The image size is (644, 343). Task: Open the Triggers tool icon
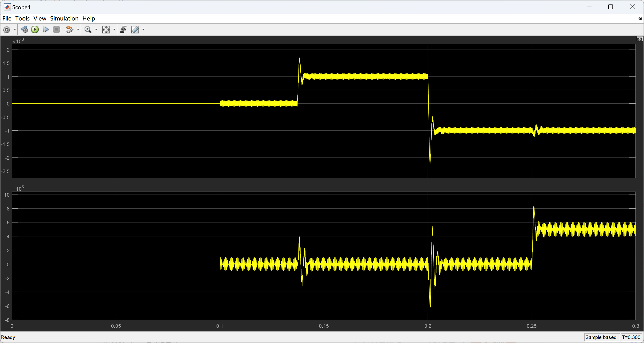123,30
